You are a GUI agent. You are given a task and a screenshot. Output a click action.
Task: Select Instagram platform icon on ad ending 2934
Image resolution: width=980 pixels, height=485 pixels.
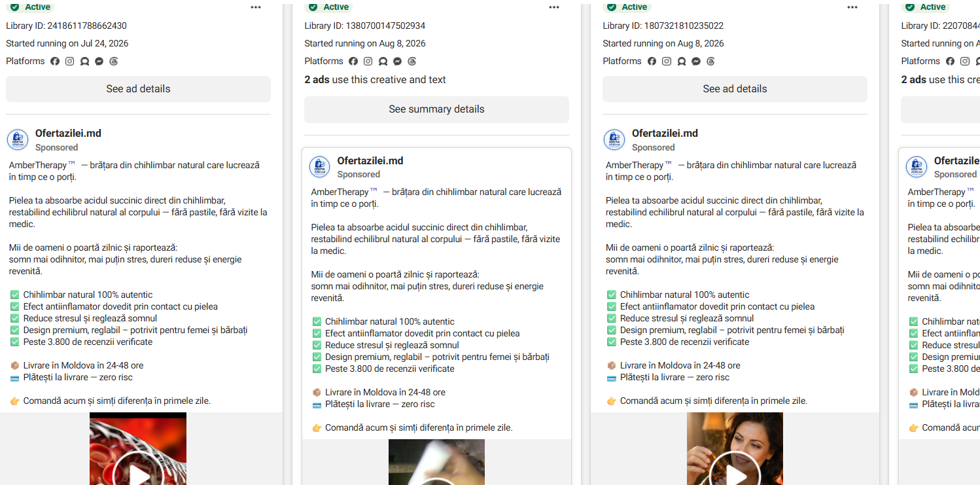[x=368, y=62]
